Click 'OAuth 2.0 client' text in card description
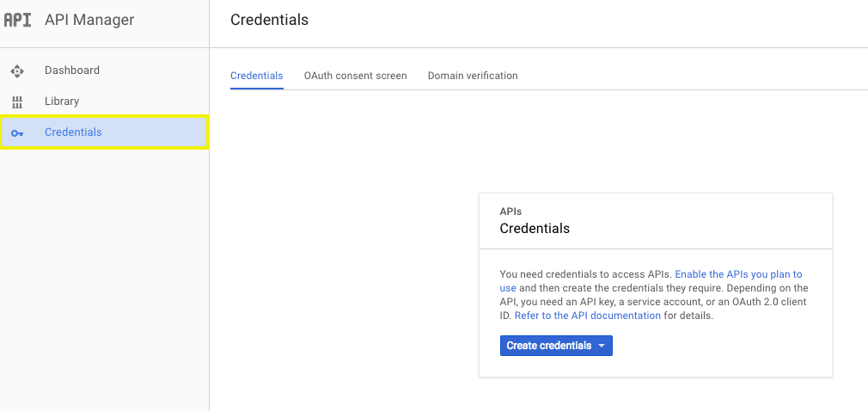This screenshot has width=868, height=411. click(x=772, y=302)
